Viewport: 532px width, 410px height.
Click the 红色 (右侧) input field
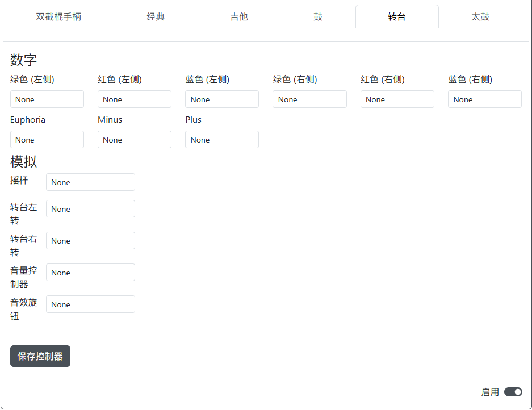pyautogui.click(x=397, y=99)
